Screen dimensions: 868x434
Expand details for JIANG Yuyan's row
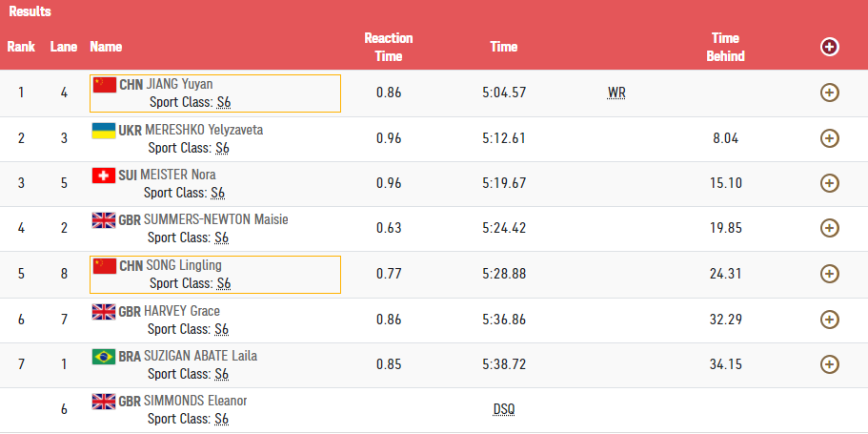pos(829,93)
